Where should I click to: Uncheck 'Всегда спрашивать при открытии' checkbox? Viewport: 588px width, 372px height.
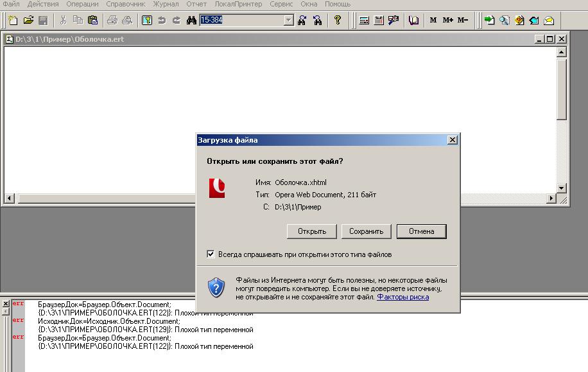[211, 254]
